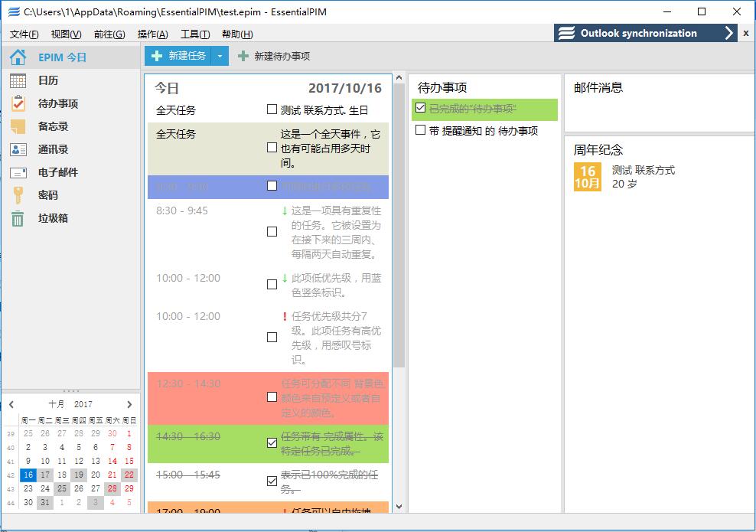Check the 任务优先级共分7级 task checkbox

pyautogui.click(x=272, y=337)
